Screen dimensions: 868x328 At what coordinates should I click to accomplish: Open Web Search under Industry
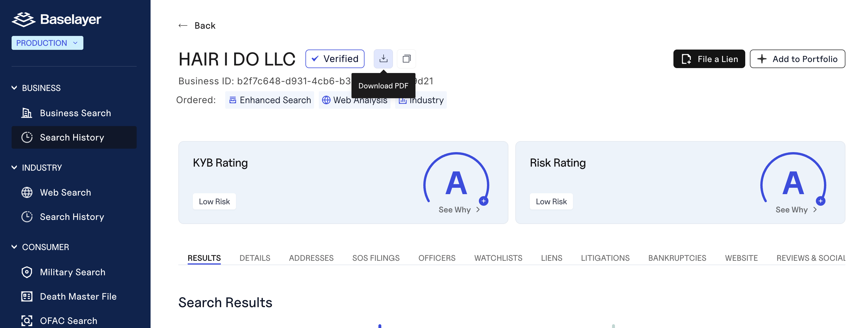(65, 192)
